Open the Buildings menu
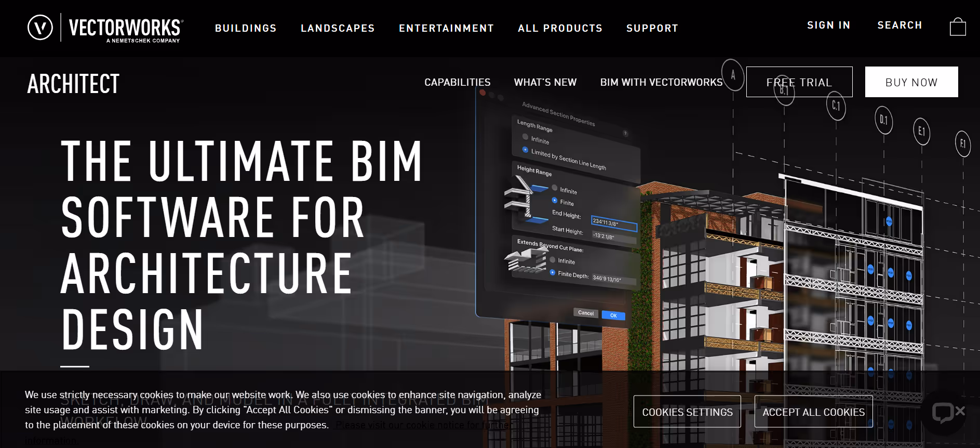 point(246,28)
